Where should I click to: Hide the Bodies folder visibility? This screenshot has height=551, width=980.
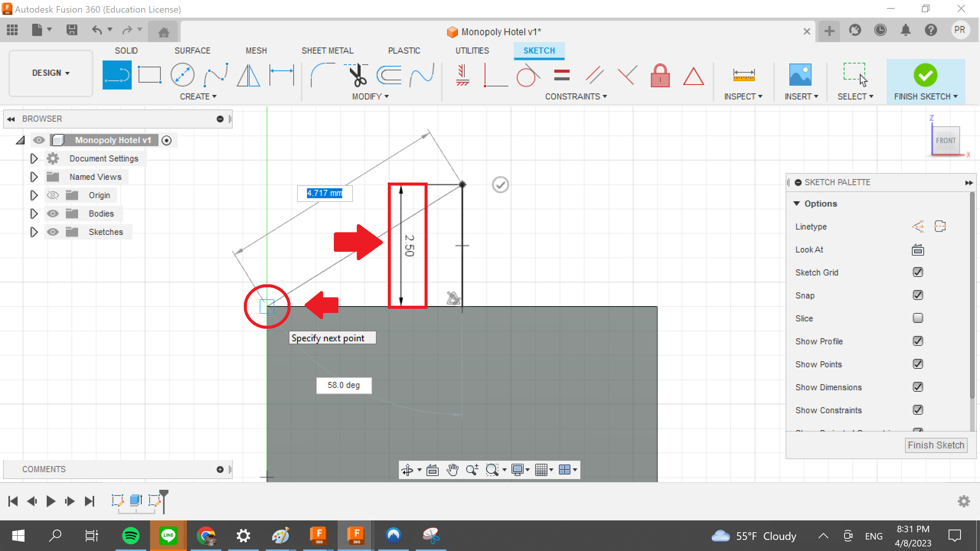point(52,214)
